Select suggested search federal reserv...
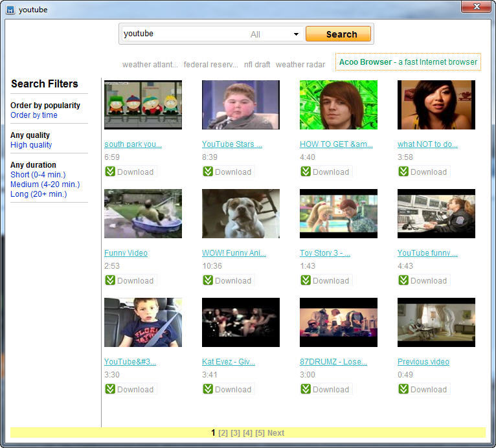The height and width of the screenshot is (448, 496). tap(210, 65)
